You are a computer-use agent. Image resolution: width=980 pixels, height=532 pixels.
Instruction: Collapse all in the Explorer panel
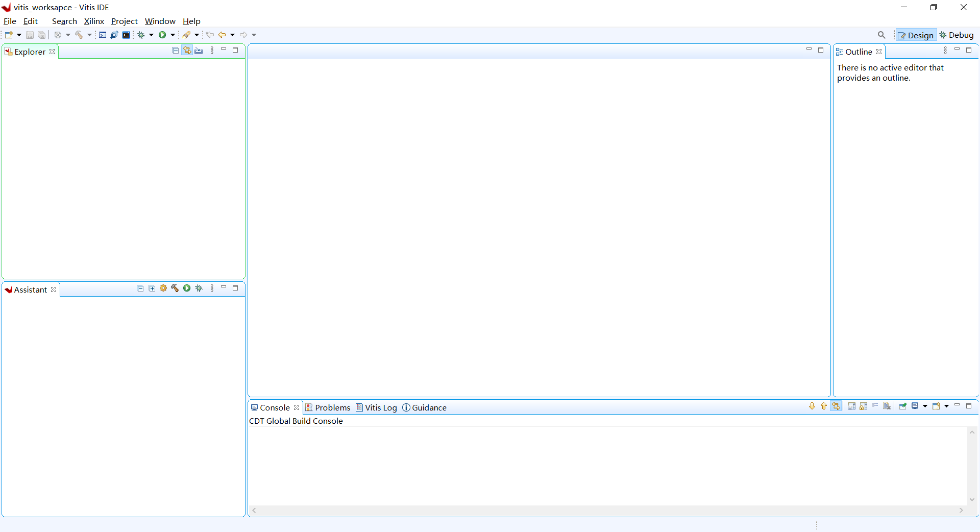coord(176,50)
